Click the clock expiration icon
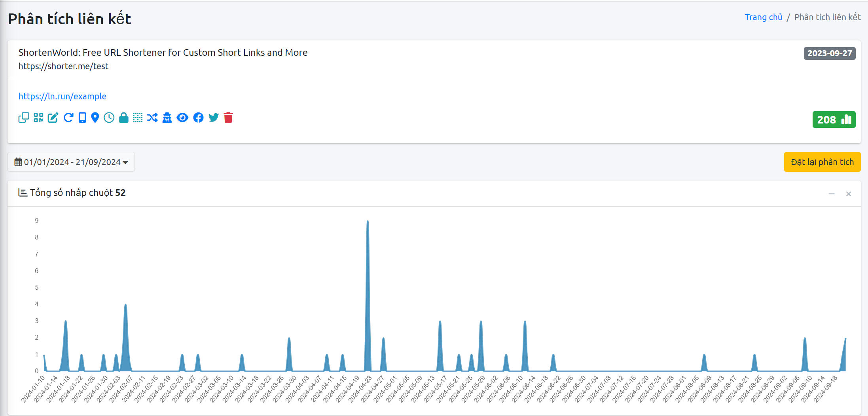 point(109,118)
